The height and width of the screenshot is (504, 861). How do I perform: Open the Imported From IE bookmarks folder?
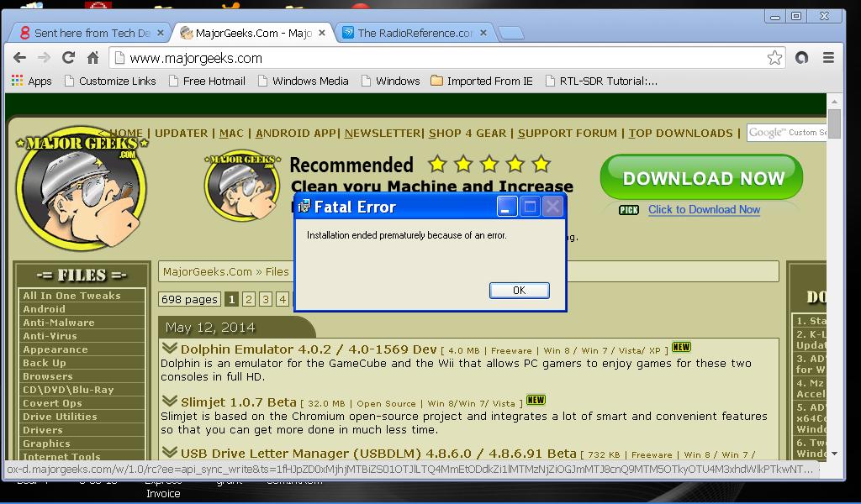[x=482, y=81]
